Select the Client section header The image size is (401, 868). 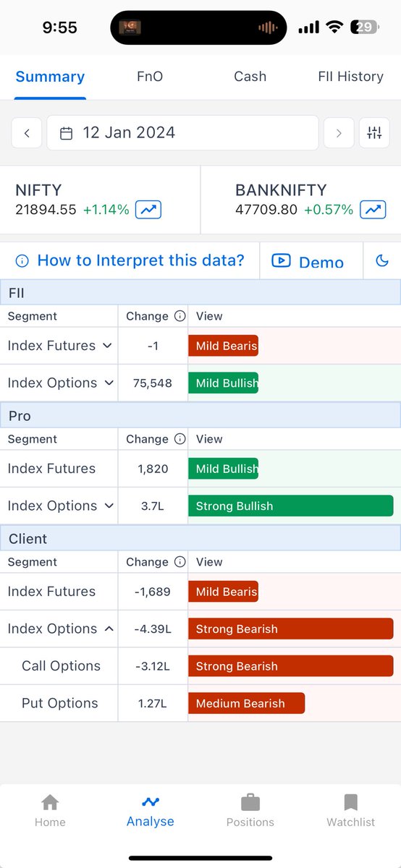tap(200, 539)
